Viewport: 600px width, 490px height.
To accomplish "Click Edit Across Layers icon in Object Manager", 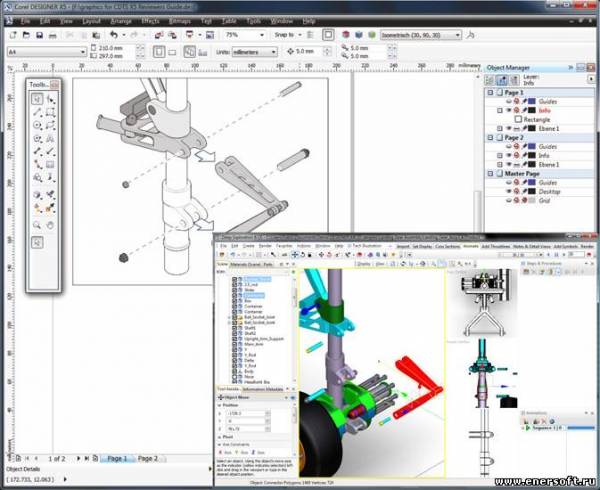I will [502, 80].
